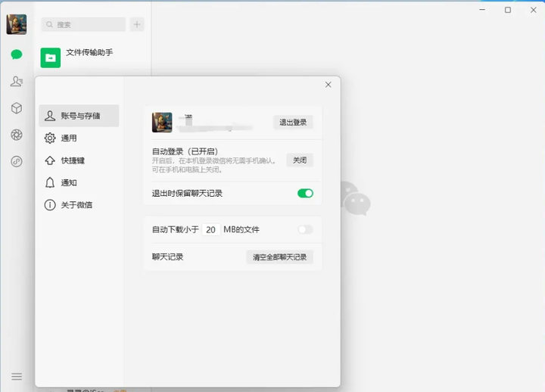The width and height of the screenshot is (545, 392).
Task: Click the plus button beside search
Action: pyautogui.click(x=137, y=24)
